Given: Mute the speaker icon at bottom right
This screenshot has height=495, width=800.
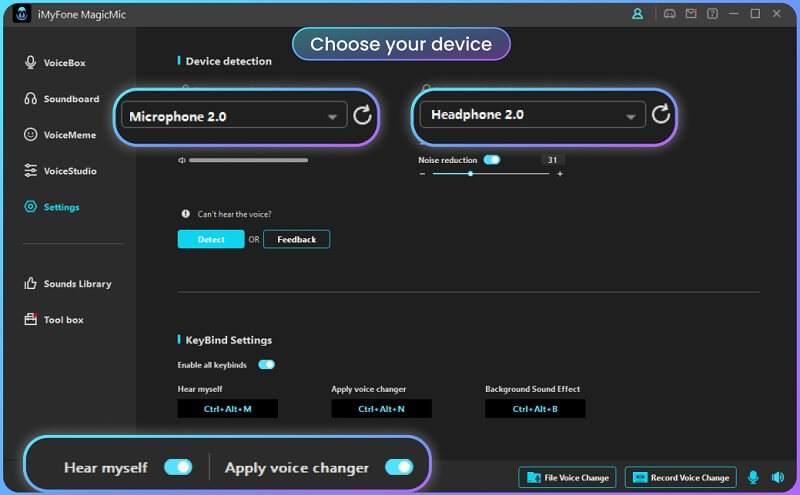Looking at the screenshot, I should tap(778, 477).
